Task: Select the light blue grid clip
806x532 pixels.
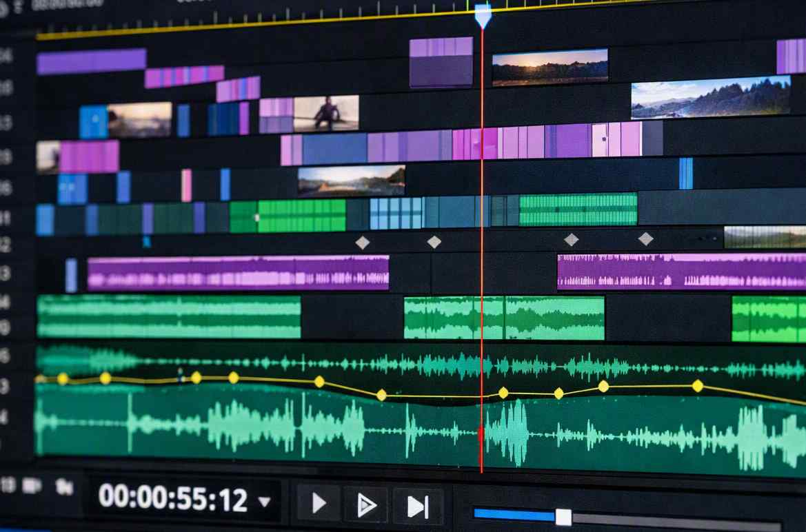Action: click(x=396, y=214)
